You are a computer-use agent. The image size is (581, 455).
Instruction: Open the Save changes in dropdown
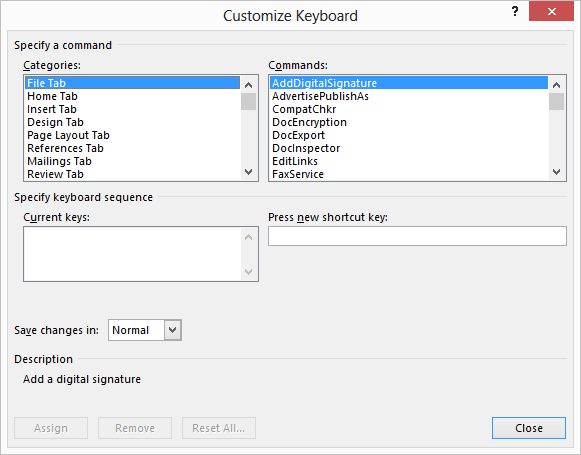[x=173, y=330]
